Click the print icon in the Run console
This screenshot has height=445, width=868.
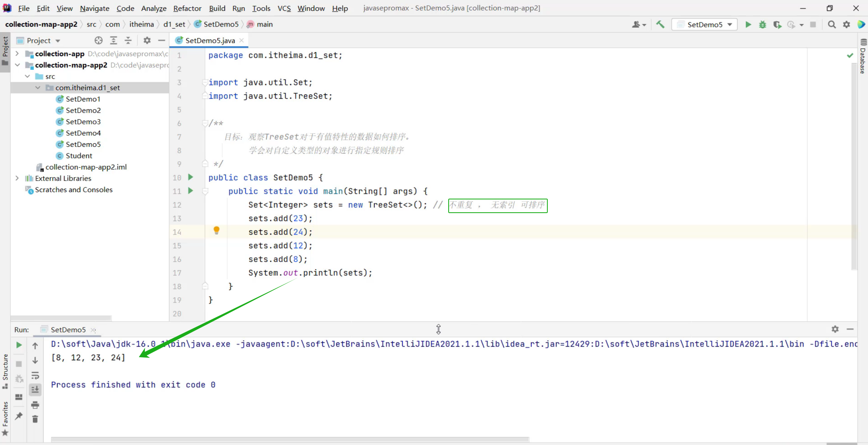pos(35,405)
